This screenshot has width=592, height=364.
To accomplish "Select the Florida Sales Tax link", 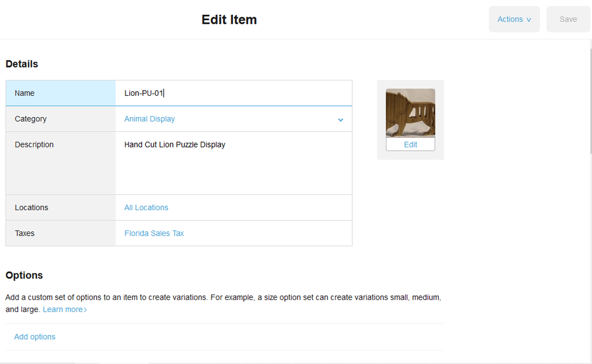I will pyautogui.click(x=154, y=233).
